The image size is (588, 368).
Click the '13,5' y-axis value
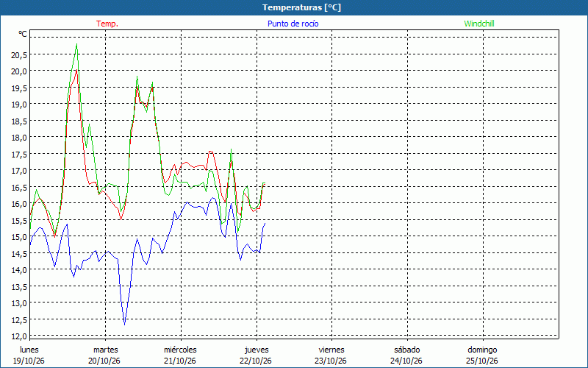point(19,286)
